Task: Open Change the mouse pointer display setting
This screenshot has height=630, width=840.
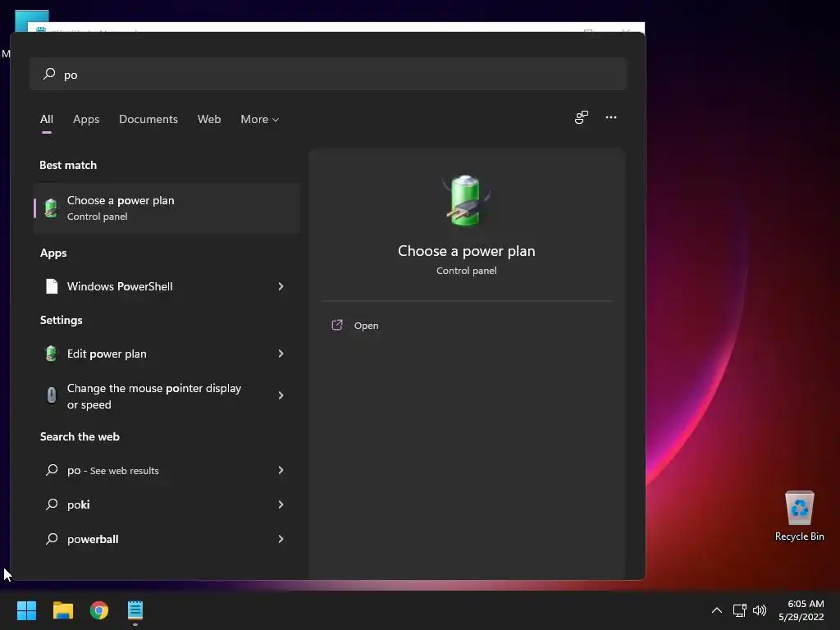Action: pos(167,396)
